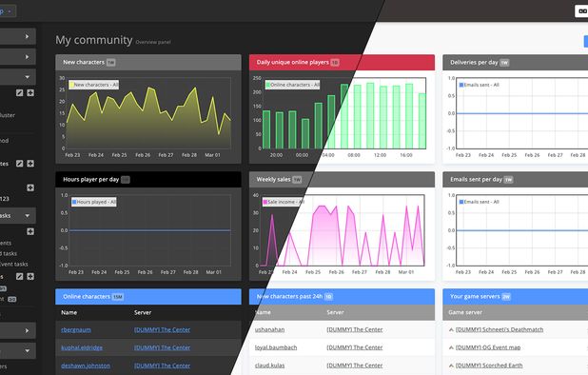The height and width of the screenshot is (375, 588).
Task: Click the plus icon above the 'luster' sidebar entry
Action: point(30,92)
